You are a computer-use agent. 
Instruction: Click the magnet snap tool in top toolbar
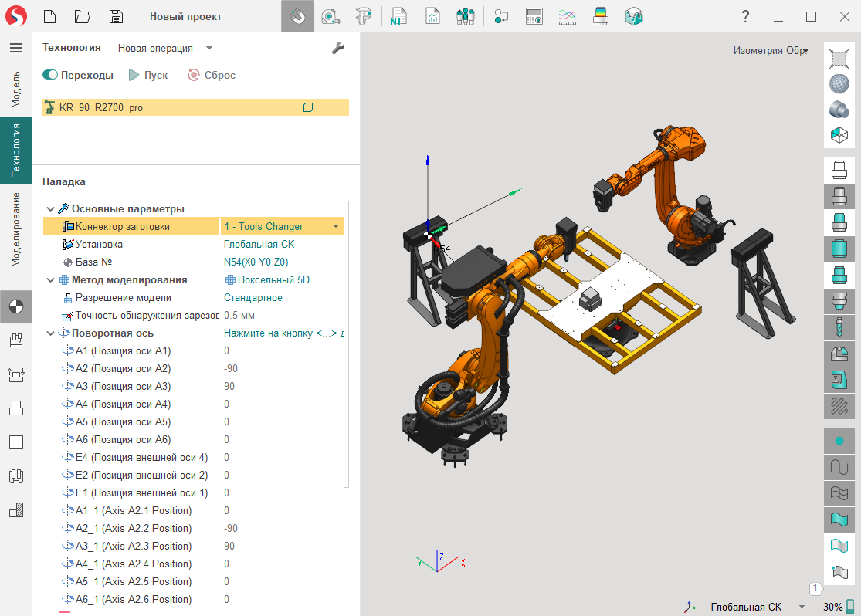(297, 16)
